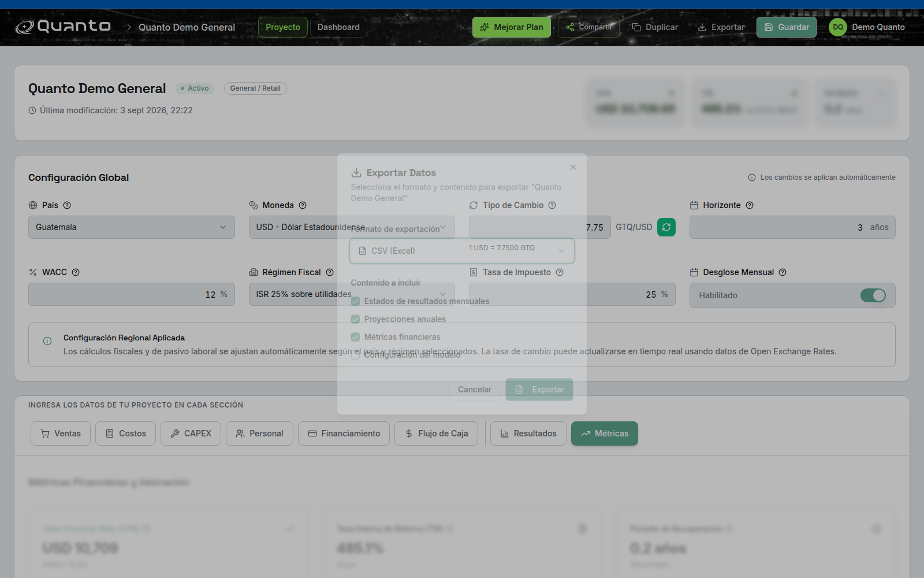Image resolution: width=924 pixels, height=578 pixels.
Task: Click the Tipo de Cambio value field
Action: [539, 227]
